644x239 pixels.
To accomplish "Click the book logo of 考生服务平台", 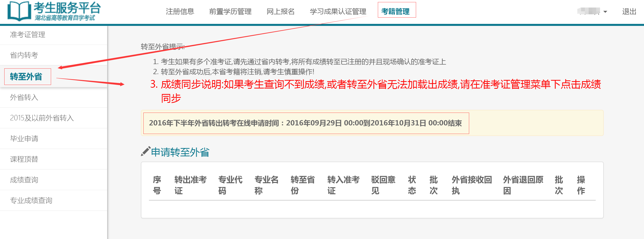I will [19, 11].
